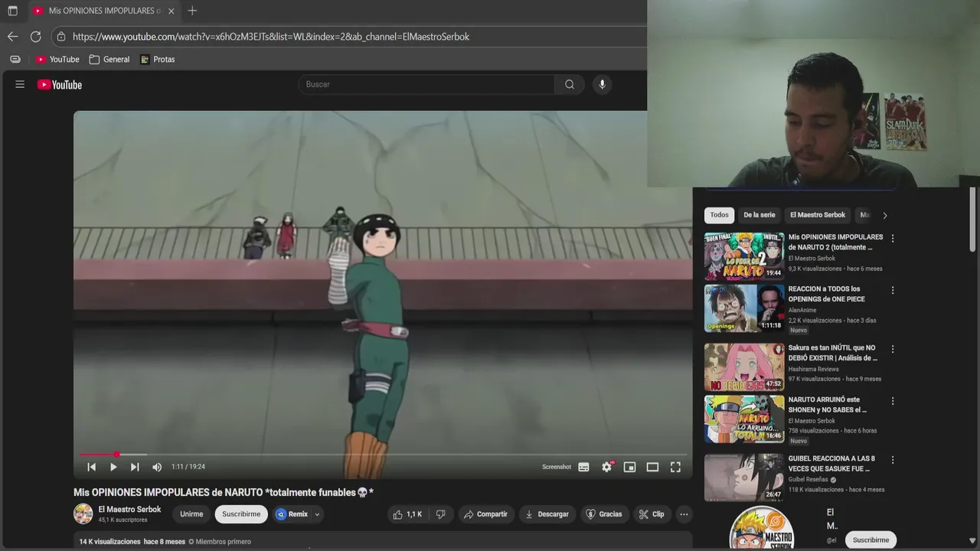Mute the video volume

157,467
